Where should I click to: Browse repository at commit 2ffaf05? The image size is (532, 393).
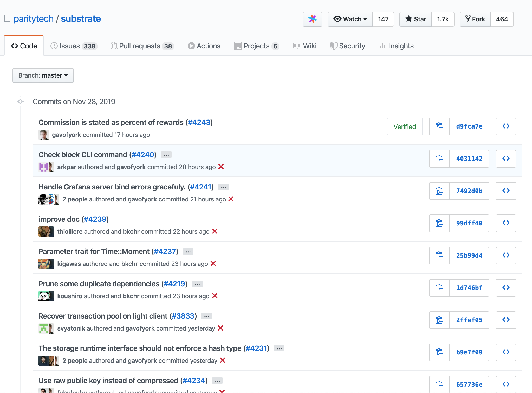pos(506,320)
